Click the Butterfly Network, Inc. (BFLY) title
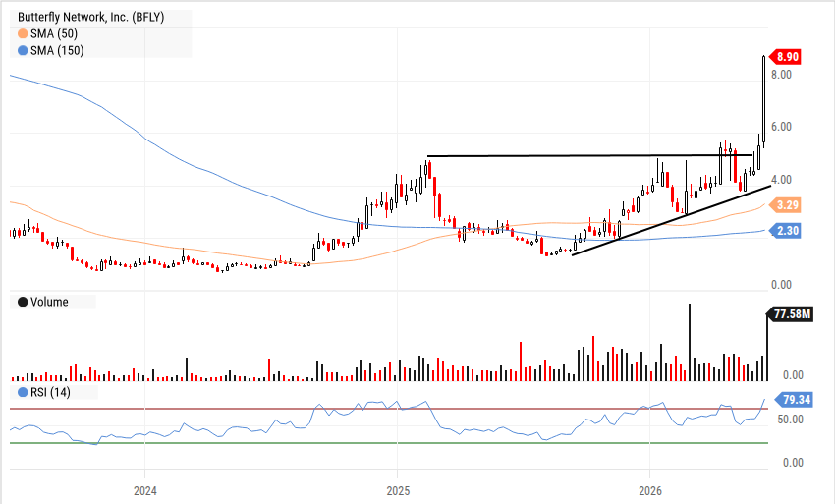Viewport: 835px width, 504px height. [91, 17]
